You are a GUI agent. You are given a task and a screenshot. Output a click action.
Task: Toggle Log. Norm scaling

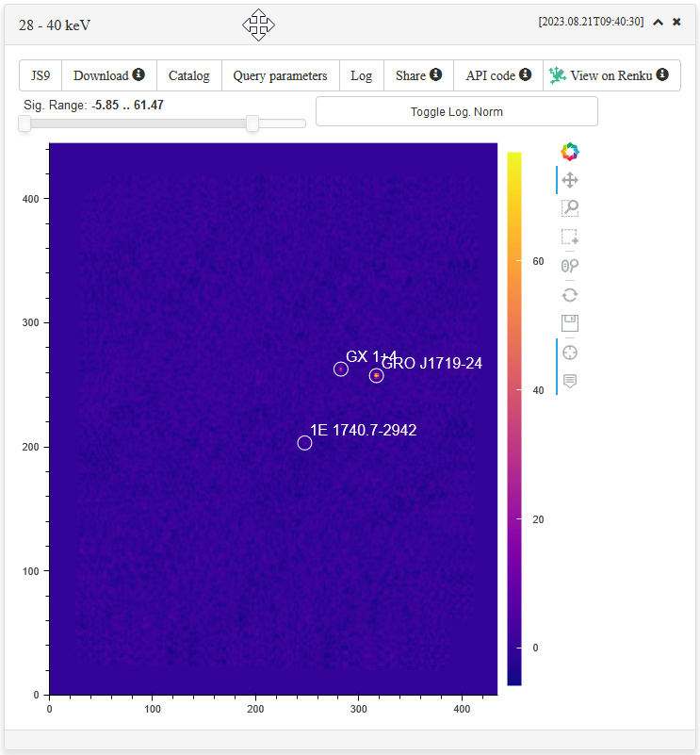tap(456, 112)
